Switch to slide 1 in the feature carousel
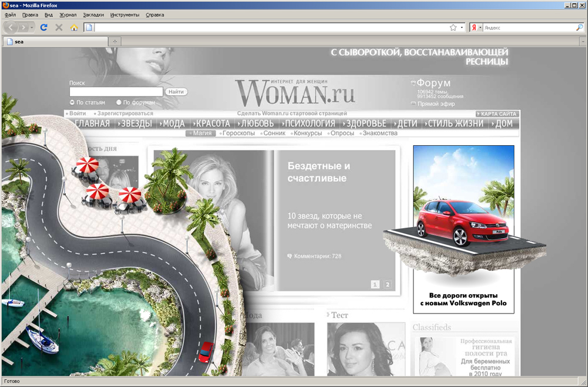This screenshot has width=588, height=387. [375, 284]
